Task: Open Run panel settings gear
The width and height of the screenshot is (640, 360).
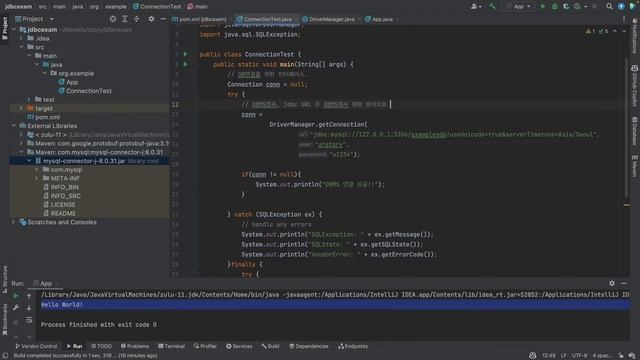Action: pyautogui.click(x=612, y=283)
